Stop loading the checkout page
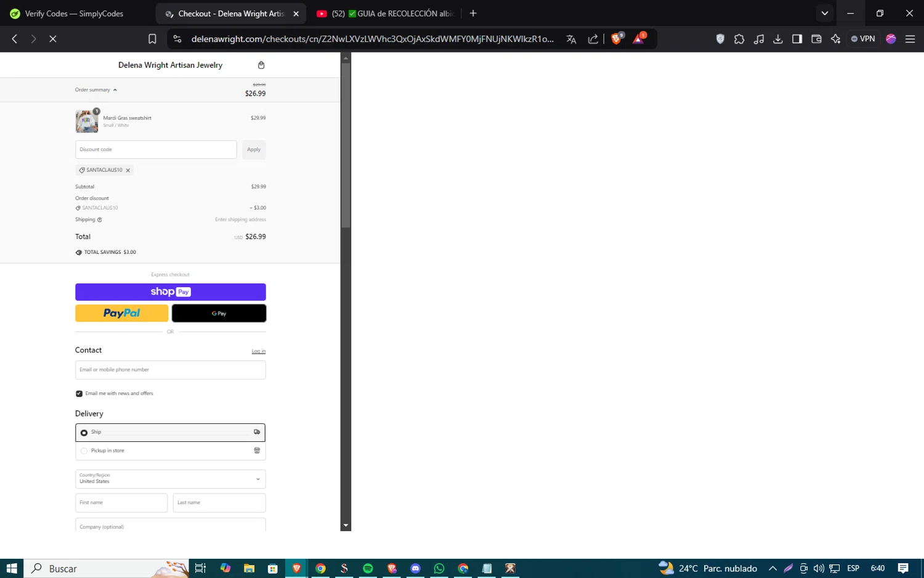This screenshot has width=924, height=578. (53, 39)
